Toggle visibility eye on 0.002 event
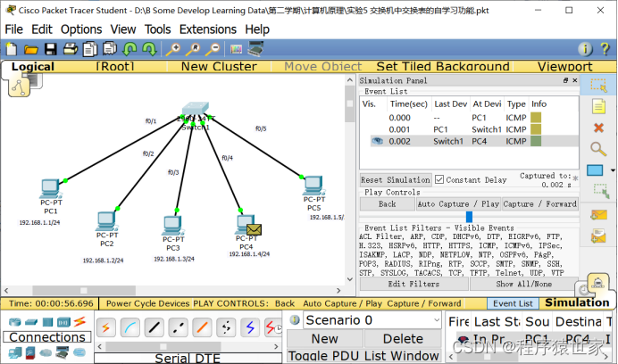Viewport: 618px width, 364px height. tap(377, 141)
